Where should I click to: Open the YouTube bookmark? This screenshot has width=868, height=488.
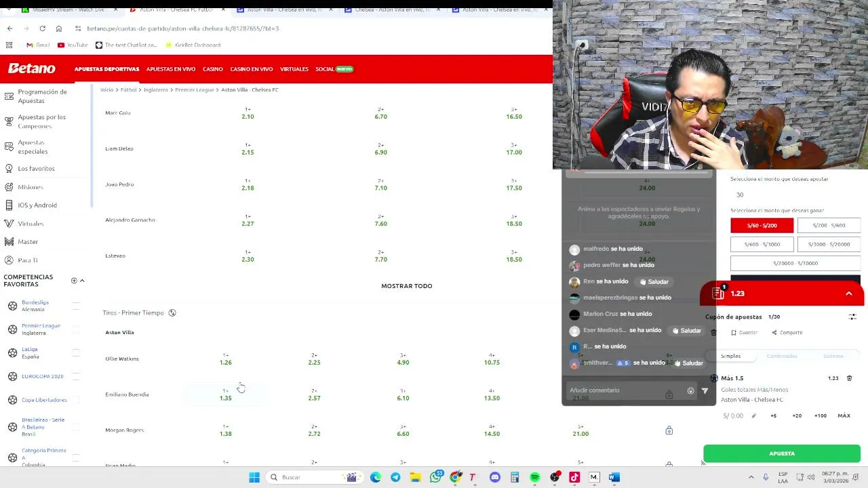coord(73,45)
